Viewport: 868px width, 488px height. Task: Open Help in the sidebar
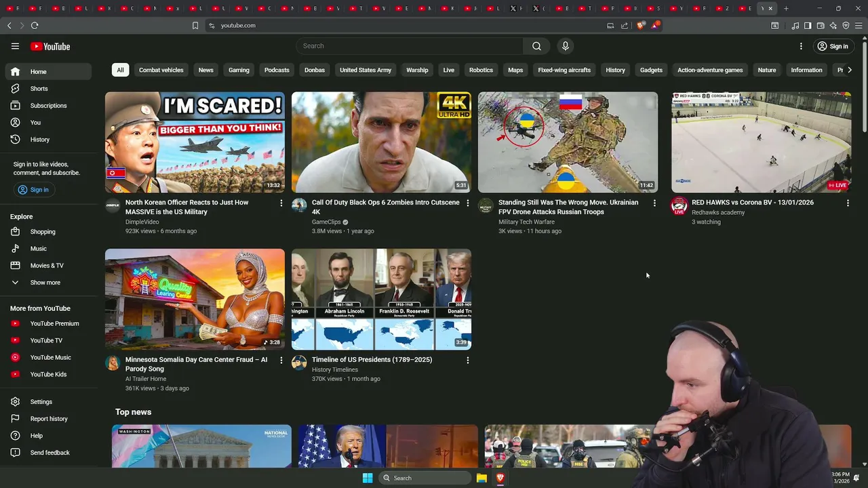point(47,436)
